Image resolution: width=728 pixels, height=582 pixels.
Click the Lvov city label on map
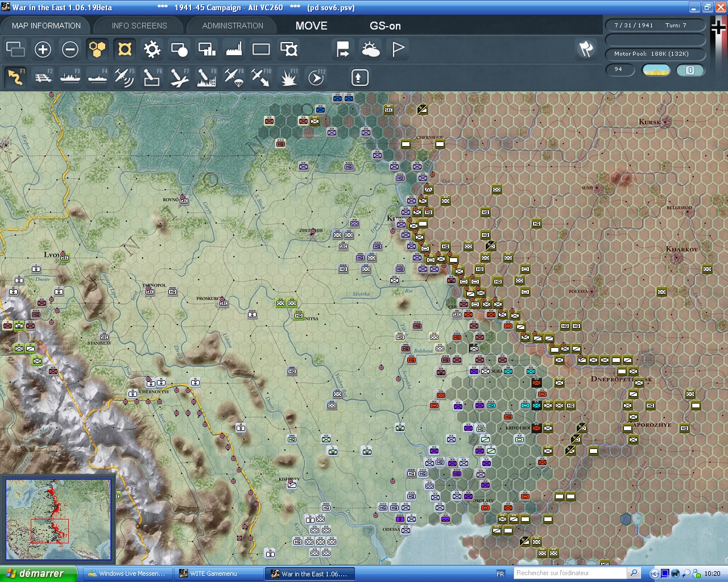(x=52, y=255)
